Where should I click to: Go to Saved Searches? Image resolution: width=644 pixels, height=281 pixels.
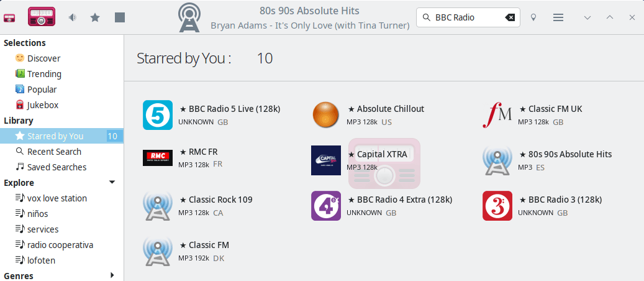click(x=57, y=167)
